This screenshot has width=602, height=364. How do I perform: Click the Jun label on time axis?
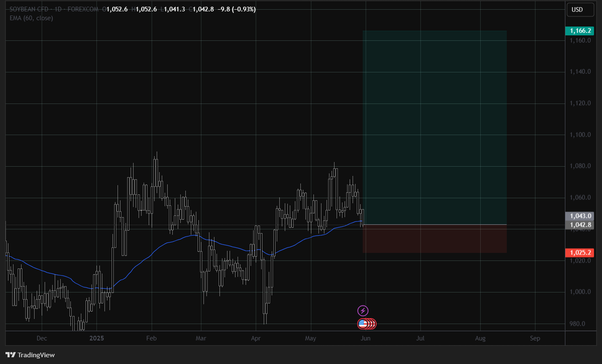click(x=366, y=338)
